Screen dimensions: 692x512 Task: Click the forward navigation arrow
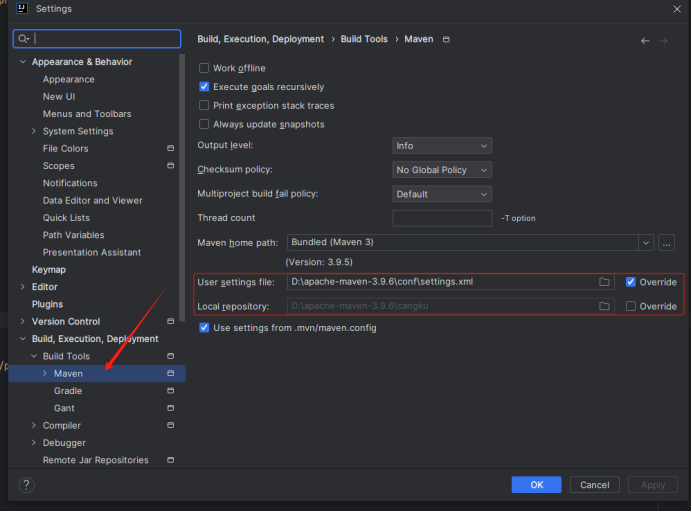[663, 41]
